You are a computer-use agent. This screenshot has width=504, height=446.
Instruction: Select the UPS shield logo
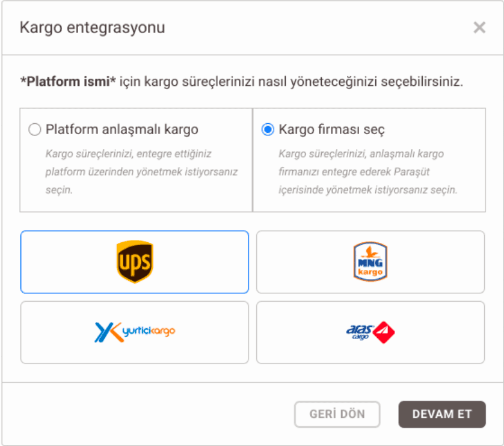click(x=135, y=262)
